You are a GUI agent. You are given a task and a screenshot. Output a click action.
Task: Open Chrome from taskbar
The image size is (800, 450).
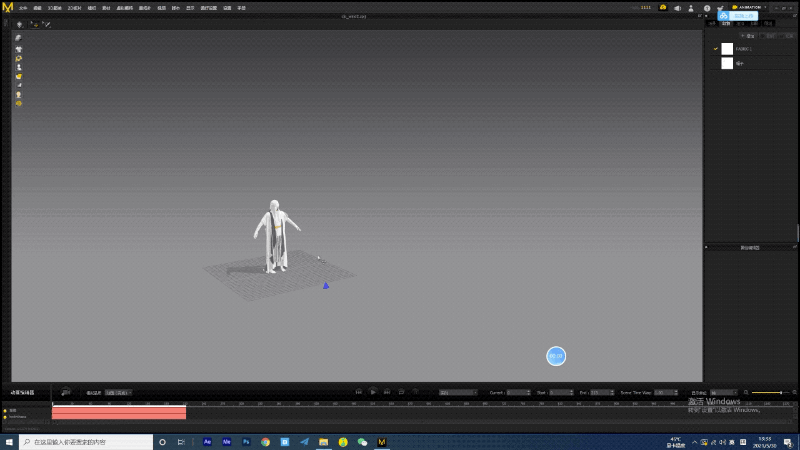pos(265,442)
